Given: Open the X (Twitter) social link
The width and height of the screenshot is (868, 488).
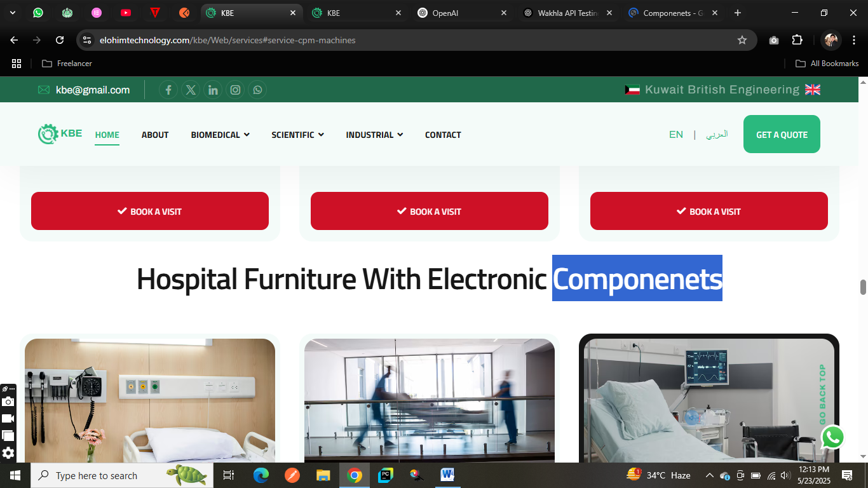Looking at the screenshot, I should (x=191, y=90).
